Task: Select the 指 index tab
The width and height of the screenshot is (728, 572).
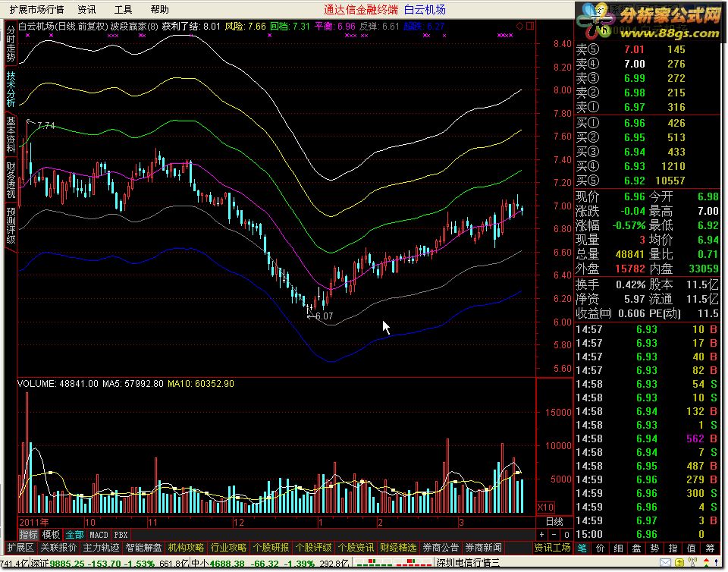Action: point(673,548)
